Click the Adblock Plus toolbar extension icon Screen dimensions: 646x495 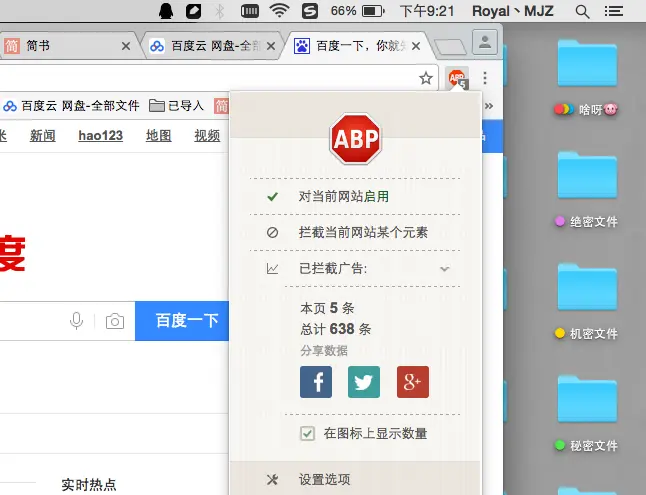457,78
